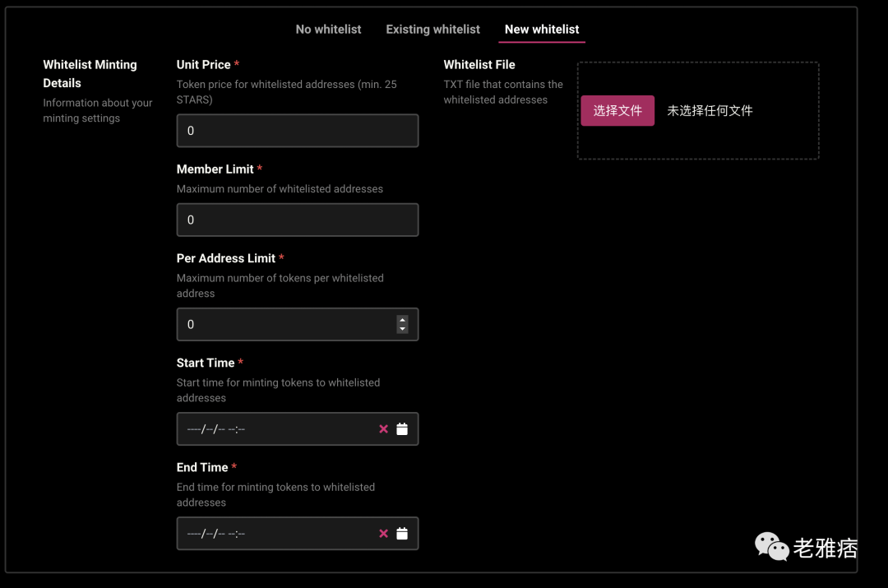Click the 未选择任何文件 file status text
The width and height of the screenshot is (888, 588).
click(710, 111)
